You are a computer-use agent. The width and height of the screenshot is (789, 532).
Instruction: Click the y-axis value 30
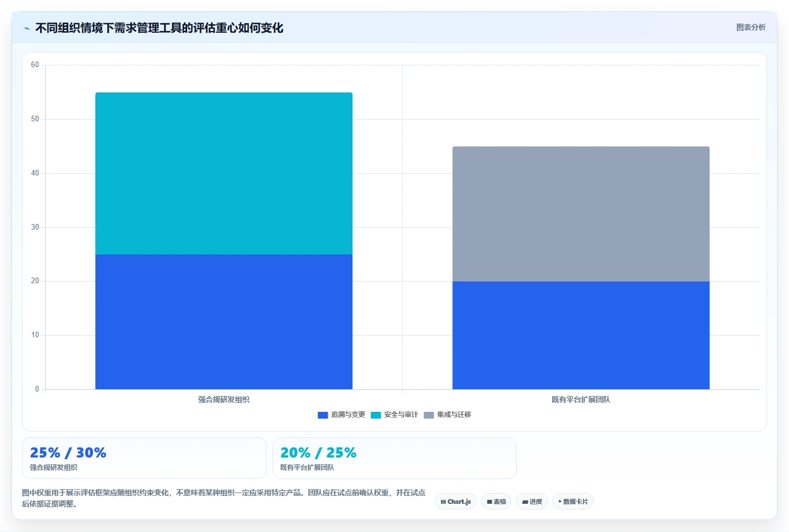[x=35, y=227]
